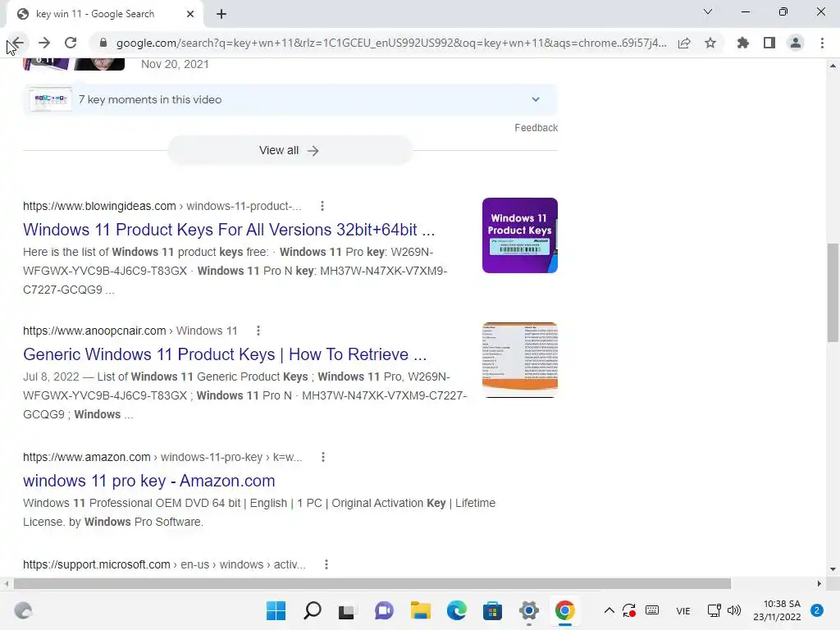Click the browser forward arrow
Viewport: 840px width, 630px height.
point(44,43)
